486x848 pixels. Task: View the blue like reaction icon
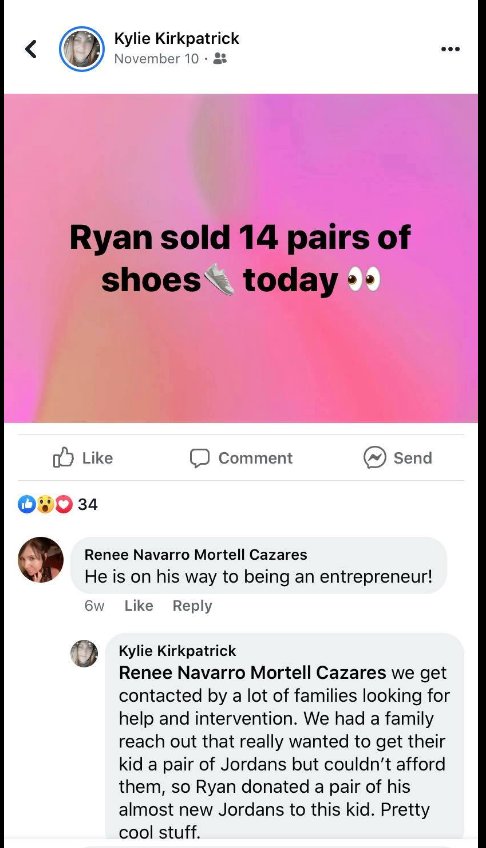(26, 504)
